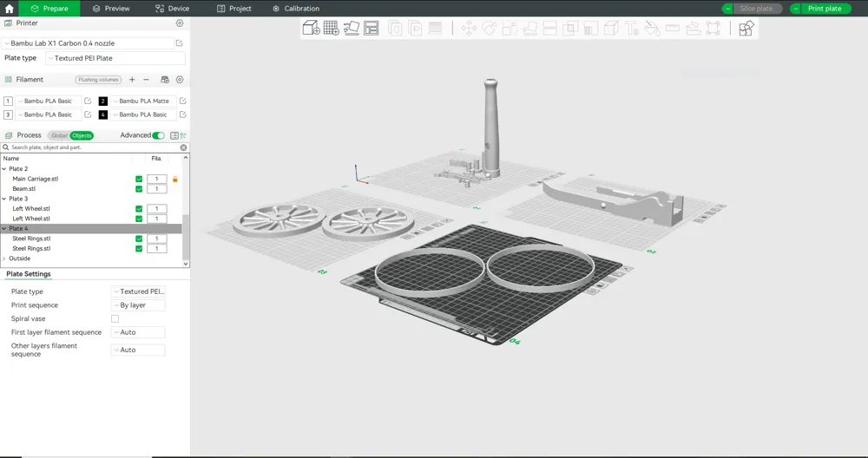Image resolution: width=868 pixels, height=458 pixels.
Task: Click the Print plate button
Action: click(x=825, y=9)
